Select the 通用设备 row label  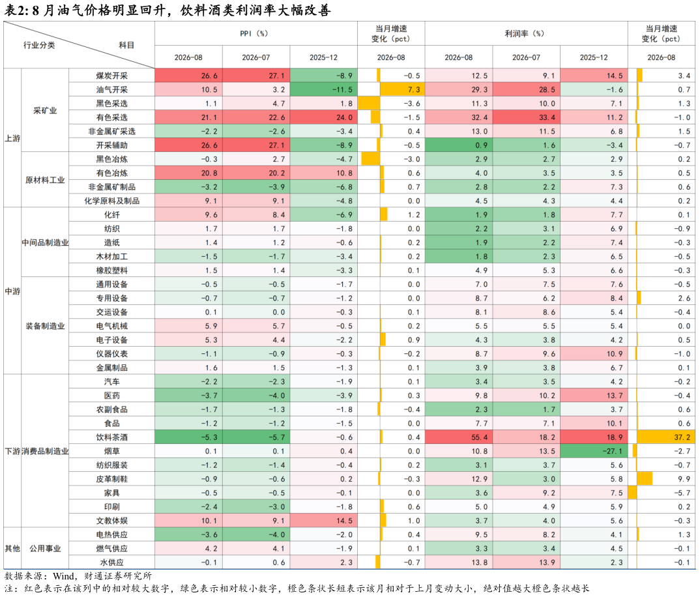[112, 284]
